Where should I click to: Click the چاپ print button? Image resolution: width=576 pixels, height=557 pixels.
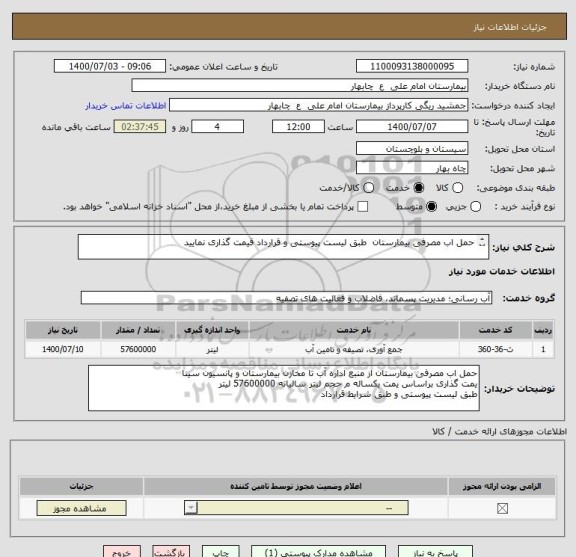click(220, 551)
